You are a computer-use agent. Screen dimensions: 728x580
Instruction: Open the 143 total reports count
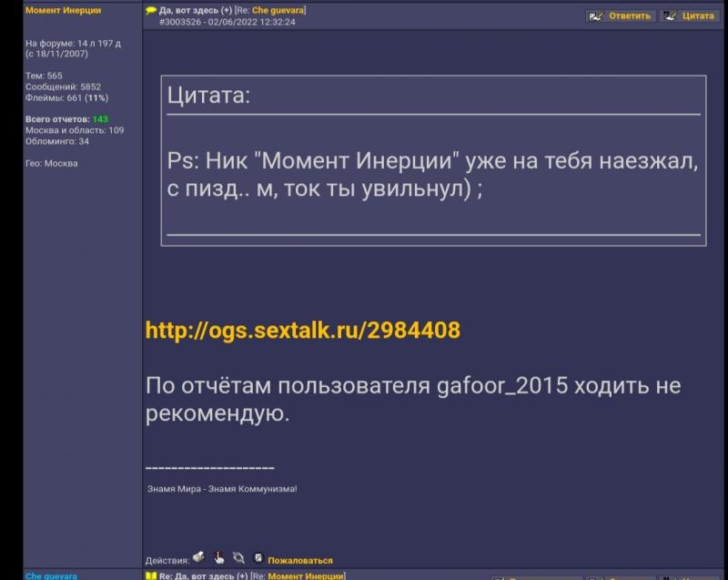[x=100, y=119]
